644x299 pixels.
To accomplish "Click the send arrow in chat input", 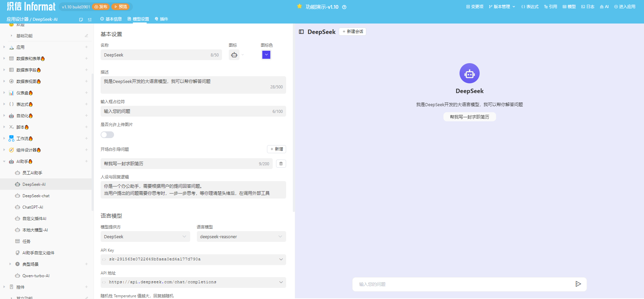I will tap(578, 284).
